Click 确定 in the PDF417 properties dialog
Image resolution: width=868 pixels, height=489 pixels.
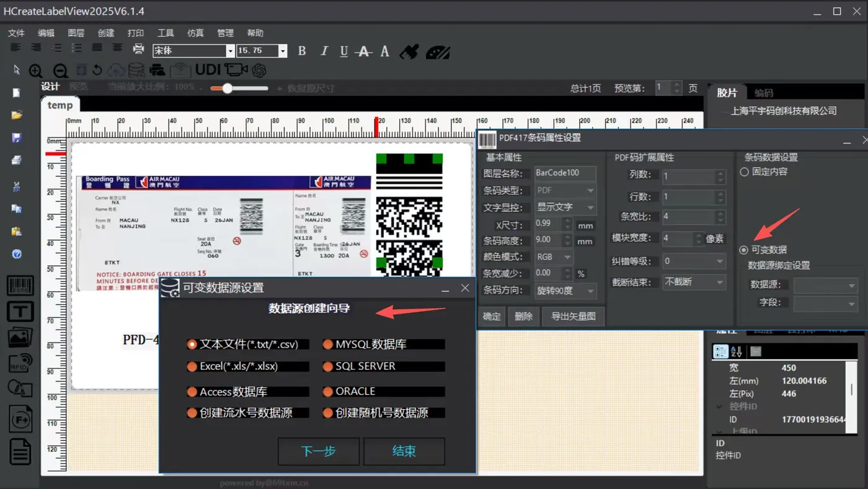point(492,316)
